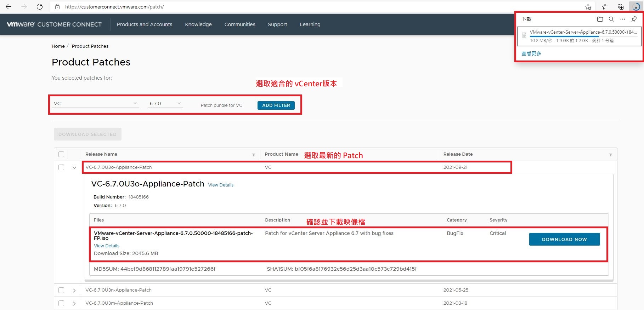Pin the downloads panel
The image size is (644, 310).
pos(634,19)
